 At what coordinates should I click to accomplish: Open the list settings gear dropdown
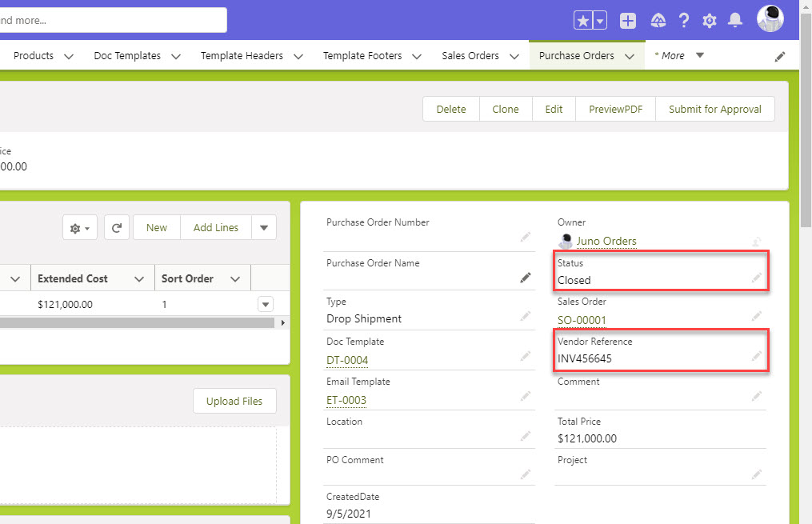pyautogui.click(x=79, y=228)
